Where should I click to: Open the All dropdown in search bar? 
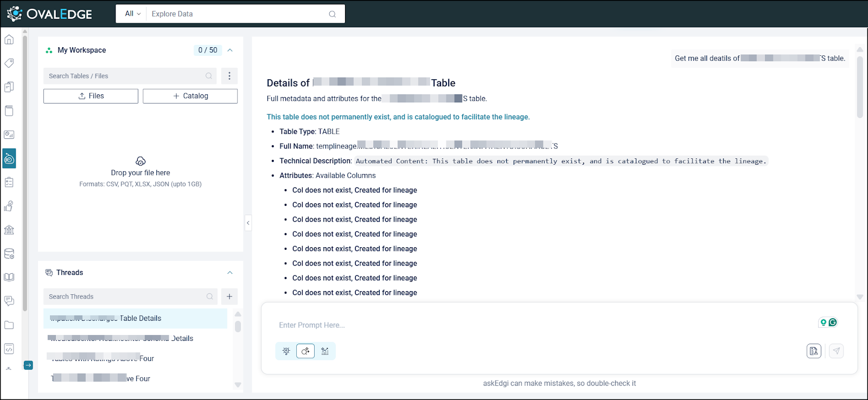coord(132,14)
